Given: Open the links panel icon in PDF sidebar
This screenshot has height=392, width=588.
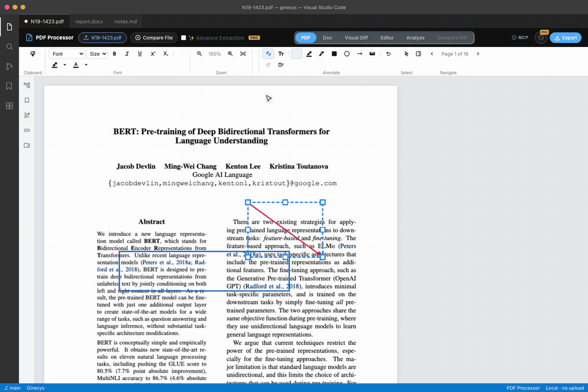Looking at the screenshot, I should click(x=27, y=130).
